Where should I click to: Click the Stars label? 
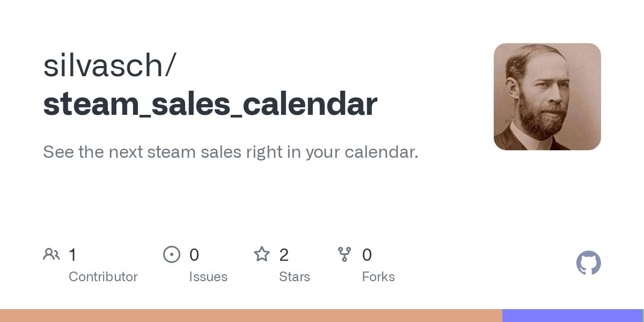tap(295, 277)
